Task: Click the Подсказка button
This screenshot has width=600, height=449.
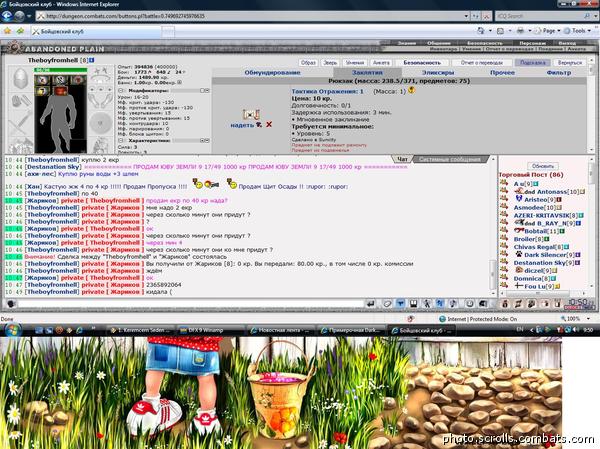Action: click(x=533, y=62)
